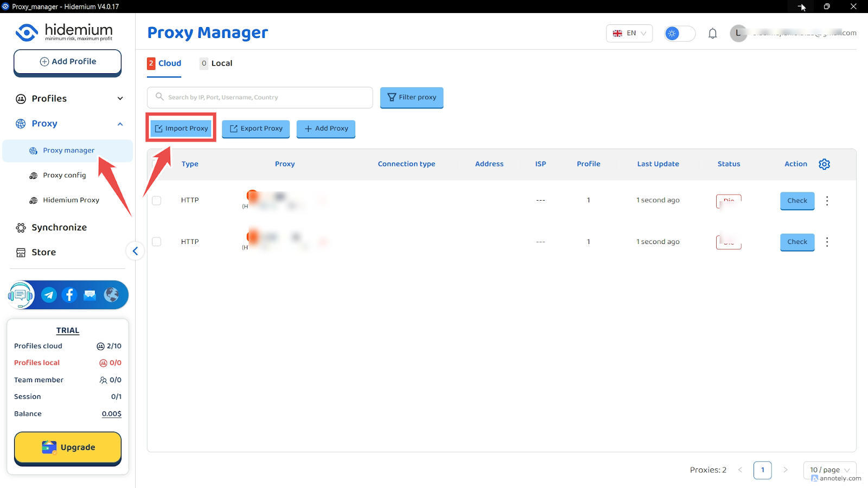Click the Hidemium logo
Image resolution: width=868 pixels, height=488 pixels.
64,32
